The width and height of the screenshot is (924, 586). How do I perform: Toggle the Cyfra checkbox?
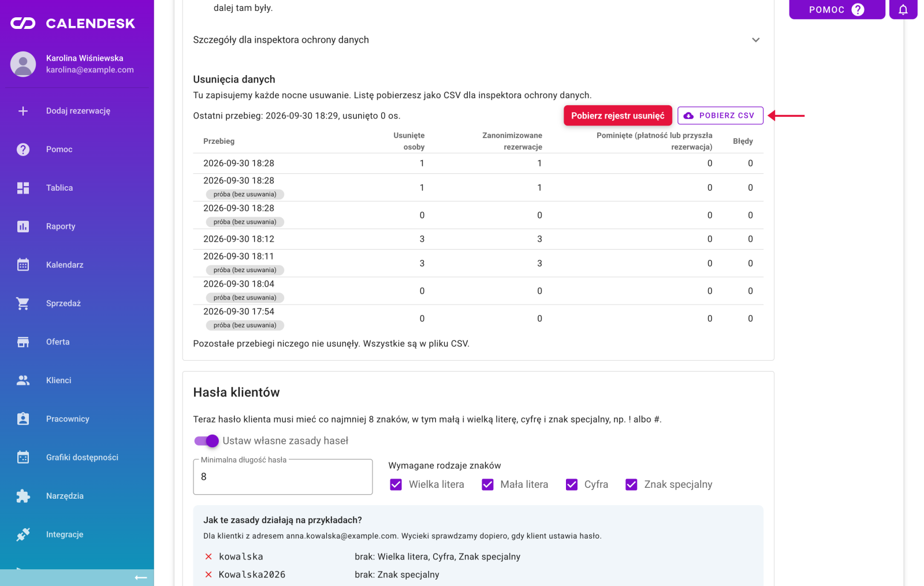572,484
